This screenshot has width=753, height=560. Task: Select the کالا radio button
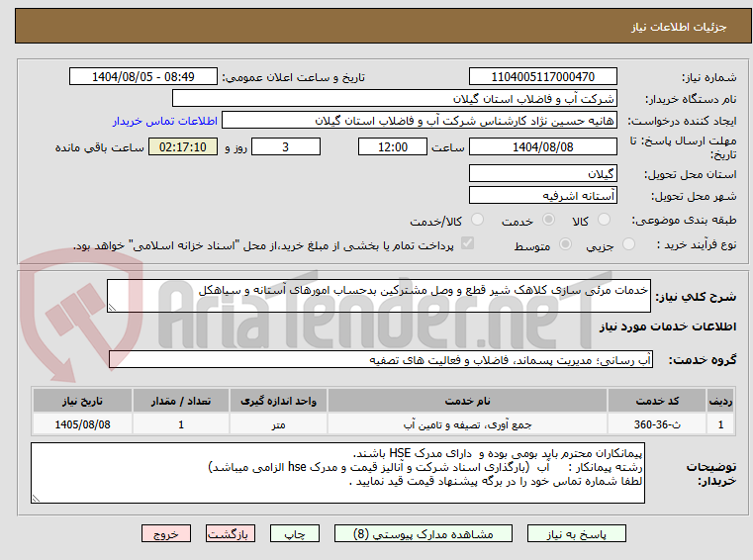pyautogui.click(x=604, y=220)
